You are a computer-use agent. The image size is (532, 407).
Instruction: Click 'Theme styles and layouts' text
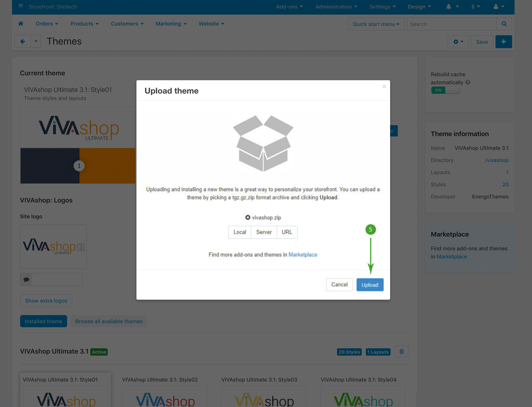click(55, 98)
